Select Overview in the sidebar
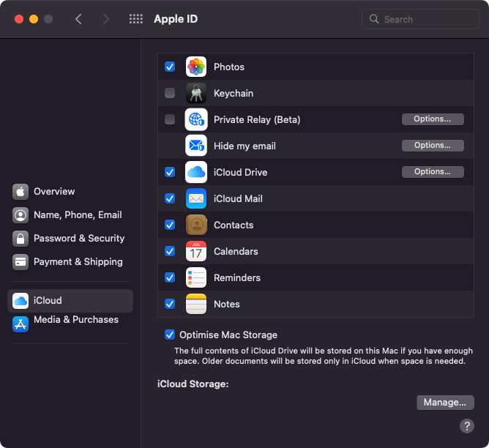Image resolution: width=489 pixels, height=448 pixels. tap(70, 191)
